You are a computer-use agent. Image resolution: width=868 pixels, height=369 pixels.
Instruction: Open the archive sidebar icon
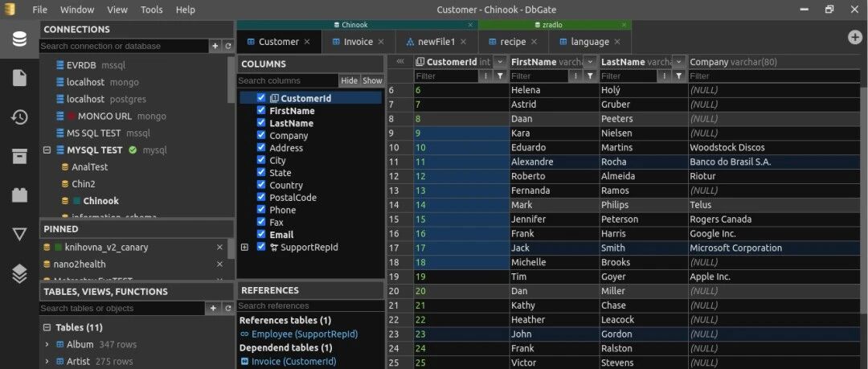pos(19,156)
